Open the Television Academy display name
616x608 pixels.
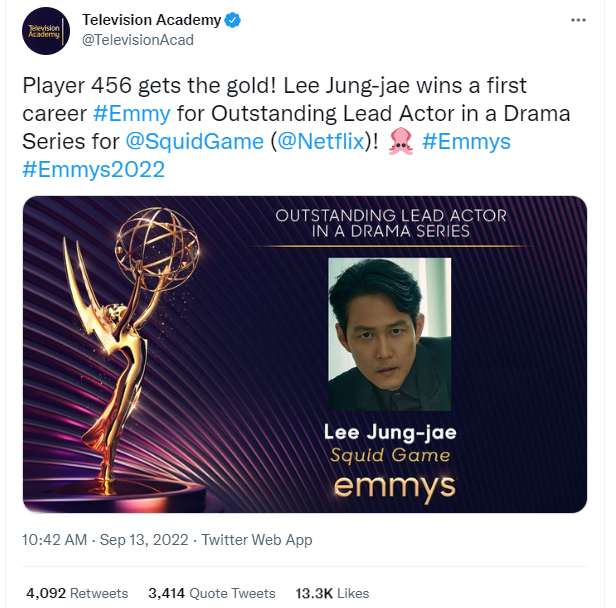[150, 19]
